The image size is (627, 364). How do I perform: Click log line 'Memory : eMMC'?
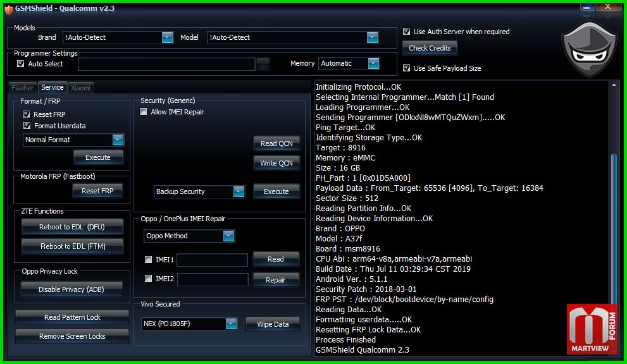(x=345, y=158)
